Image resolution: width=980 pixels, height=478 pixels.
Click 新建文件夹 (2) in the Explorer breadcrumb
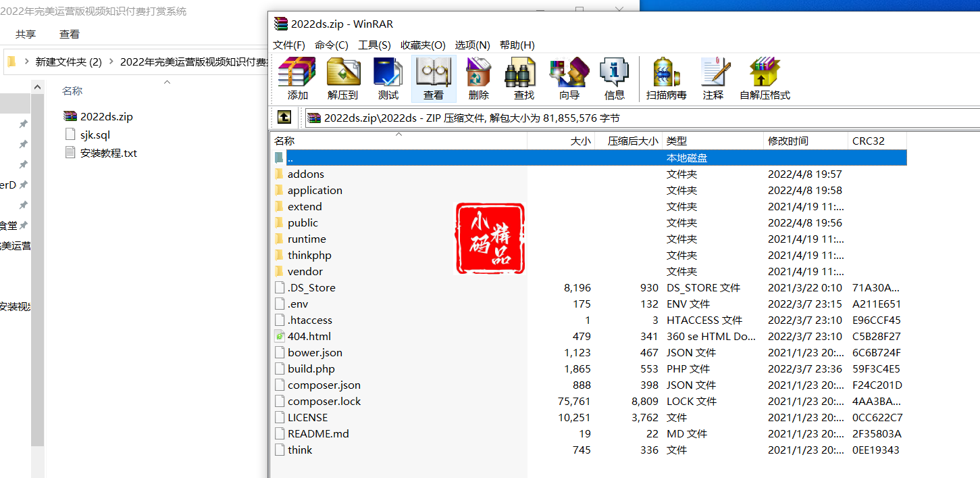[x=68, y=62]
